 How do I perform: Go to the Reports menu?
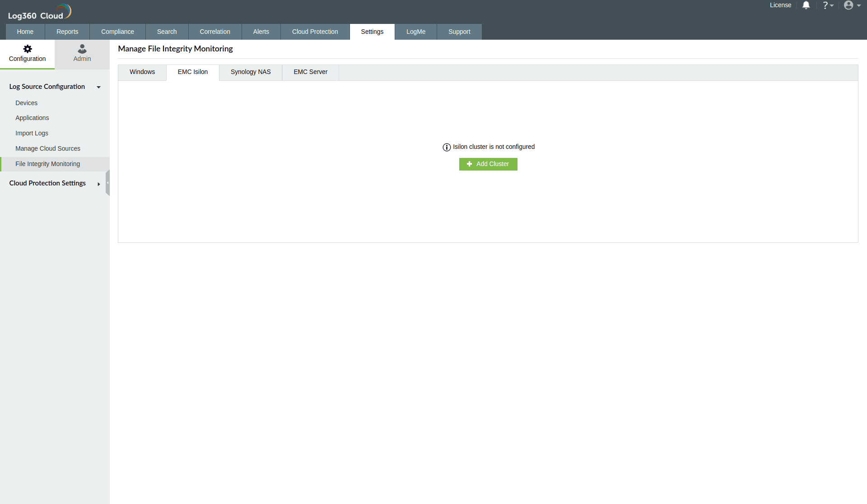(67, 32)
